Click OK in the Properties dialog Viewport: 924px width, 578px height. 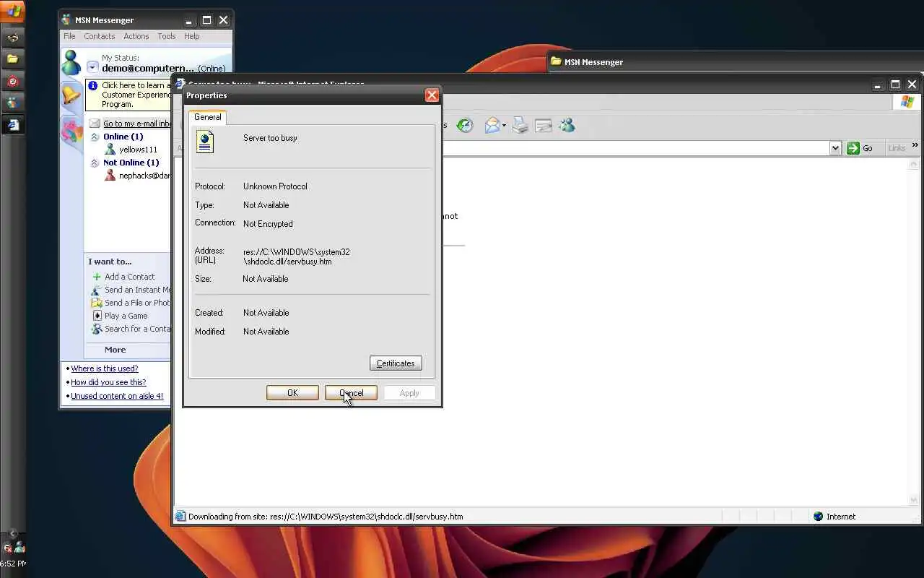tap(292, 393)
